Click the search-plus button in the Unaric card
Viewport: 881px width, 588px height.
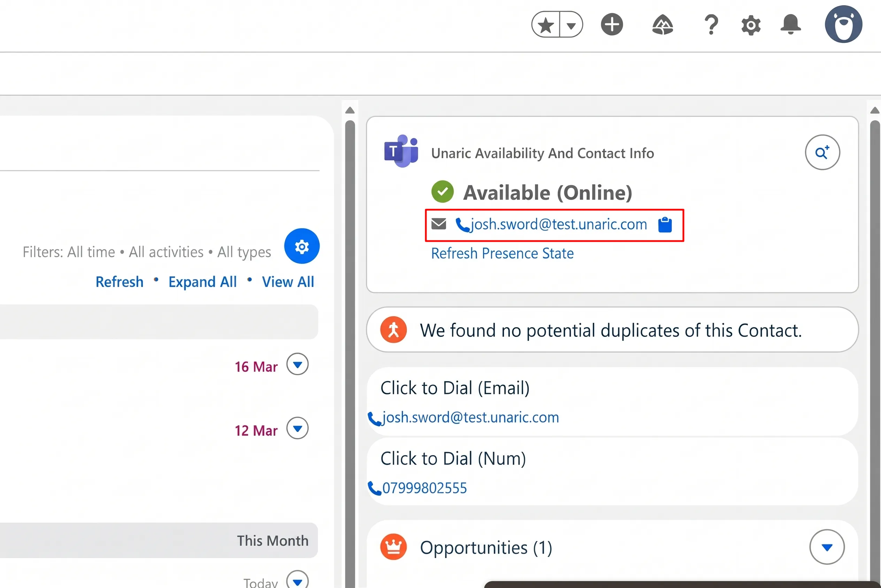822,152
